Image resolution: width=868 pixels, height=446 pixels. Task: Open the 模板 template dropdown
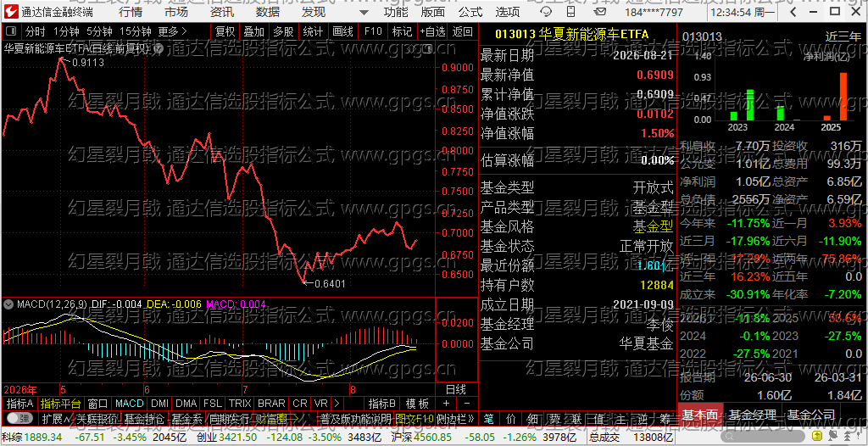417,404
